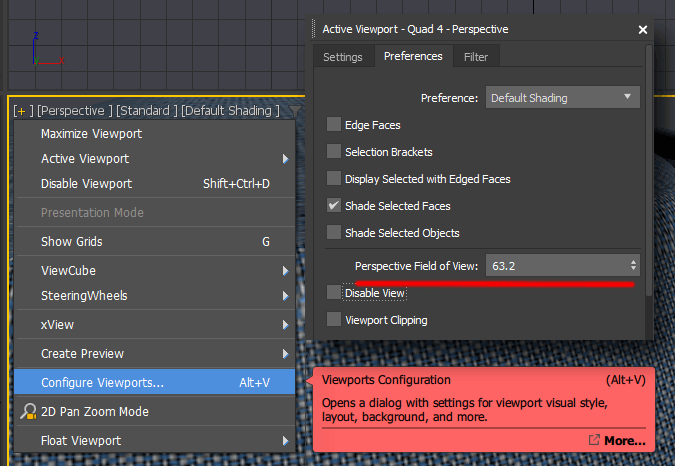The width and height of the screenshot is (675, 466).
Task: Expand the Active Viewport submenu arrow
Action: click(x=285, y=159)
